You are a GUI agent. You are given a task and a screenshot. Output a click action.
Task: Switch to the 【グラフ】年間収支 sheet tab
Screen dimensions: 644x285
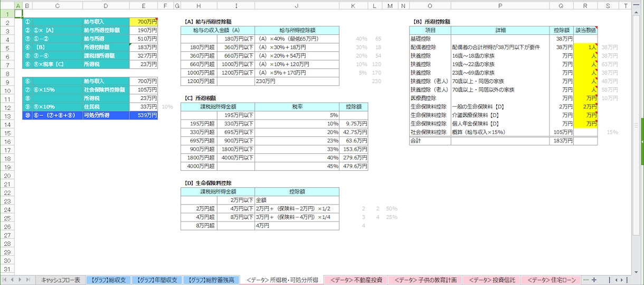click(157, 280)
